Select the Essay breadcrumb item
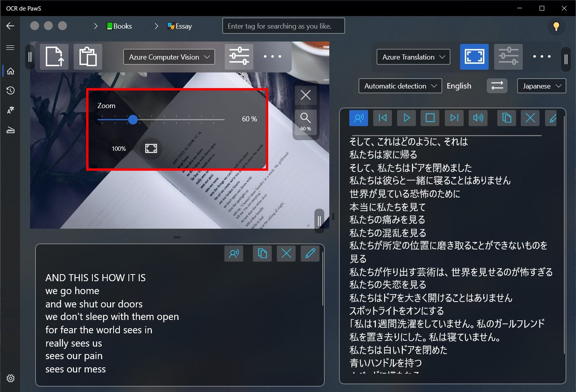Image resolution: width=576 pixels, height=392 pixels. click(x=179, y=26)
